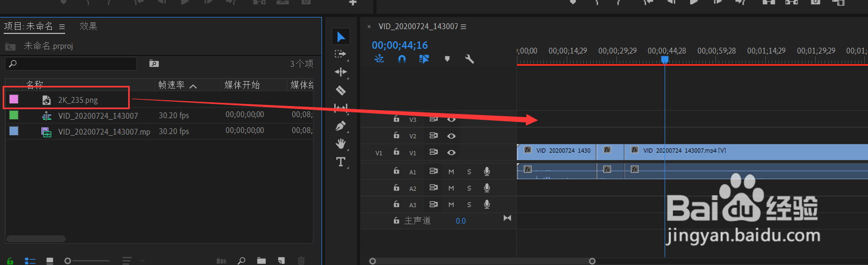Select 2K_235.png in project list
868x265 pixels.
[78, 100]
